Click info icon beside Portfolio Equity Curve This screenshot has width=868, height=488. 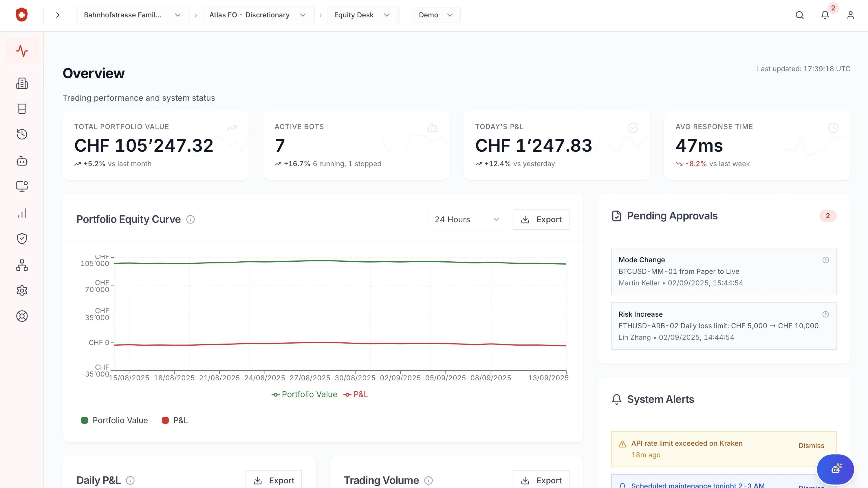tap(191, 219)
